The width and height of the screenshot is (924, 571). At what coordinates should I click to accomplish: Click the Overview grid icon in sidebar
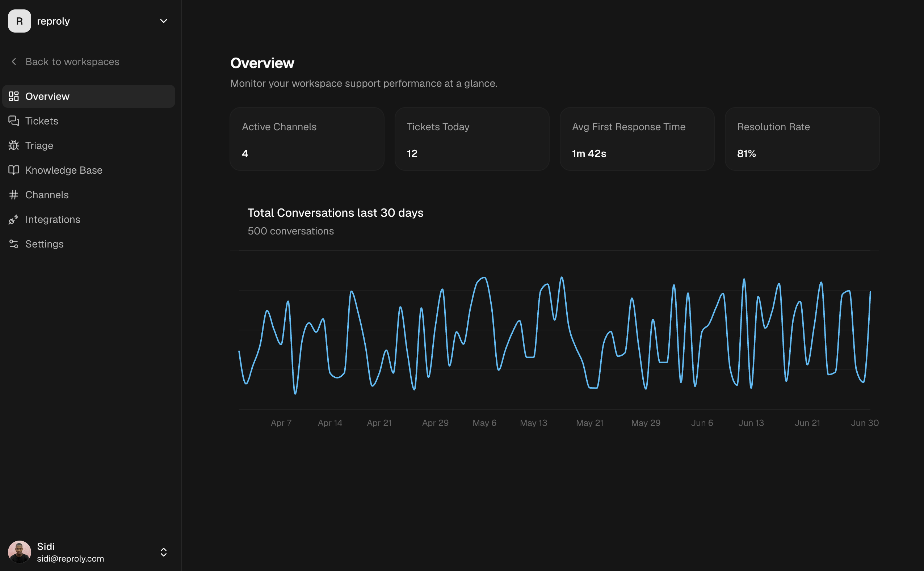pyautogui.click(x=14, y=96)
